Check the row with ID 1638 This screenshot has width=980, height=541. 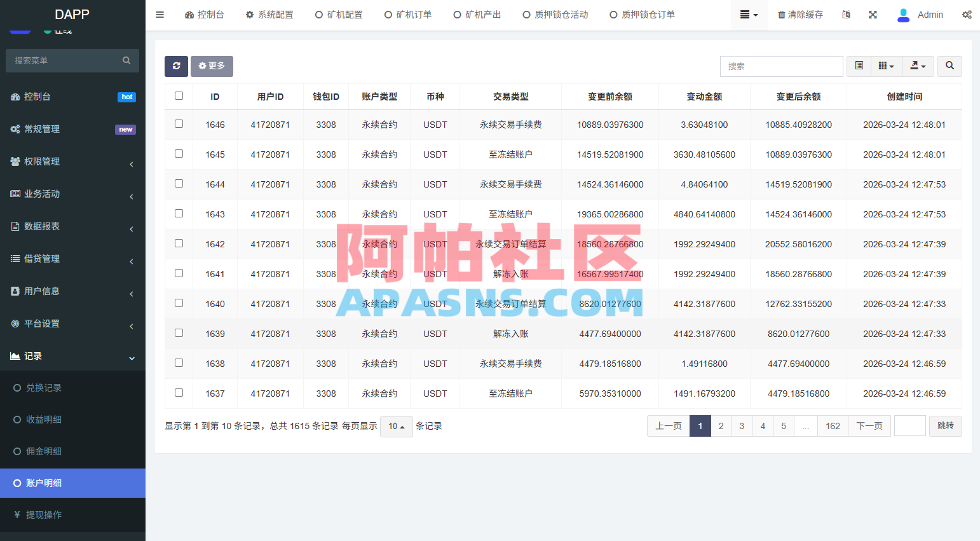179,363
